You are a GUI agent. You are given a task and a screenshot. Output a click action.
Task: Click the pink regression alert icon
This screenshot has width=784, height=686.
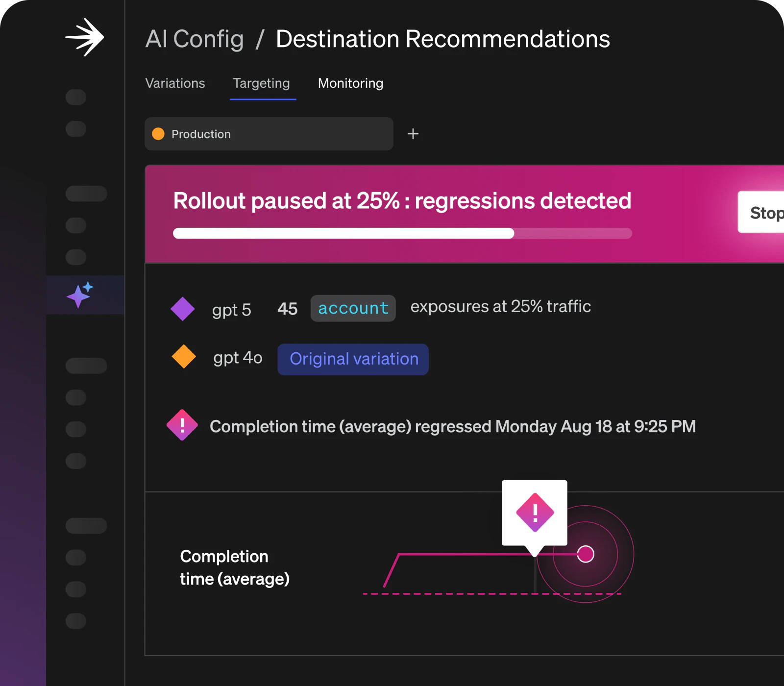(x=182, y=425)
